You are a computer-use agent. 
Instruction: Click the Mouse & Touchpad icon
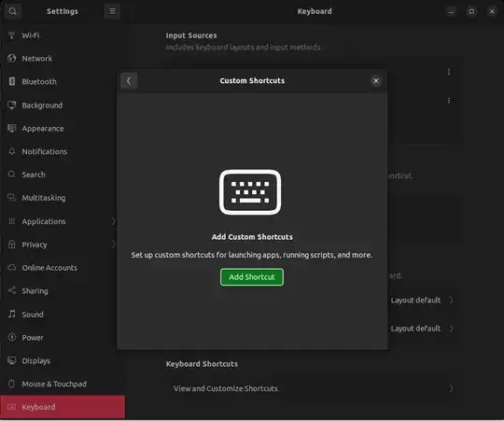click(x=11, y=384)
